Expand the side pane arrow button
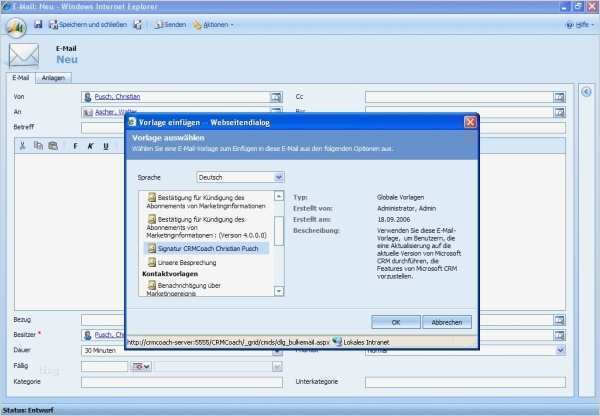The height and width of the screenshot is (416, 600). [x=586, y=92]
